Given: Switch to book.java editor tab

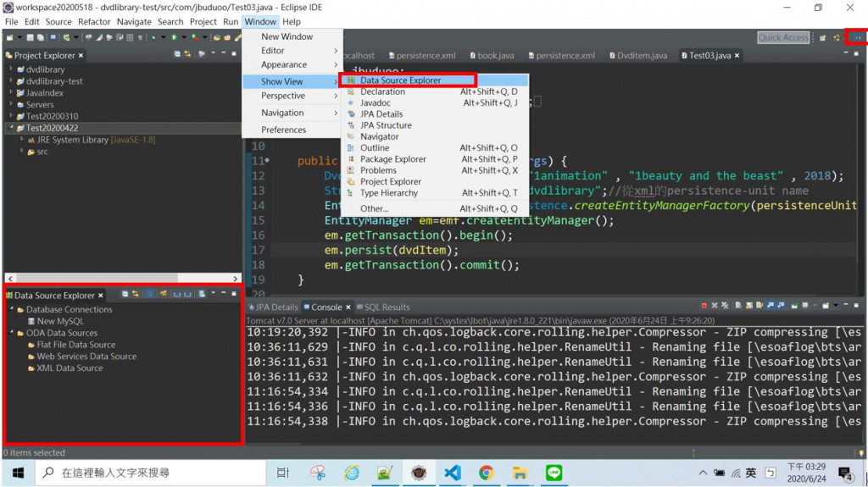Looking at the screenshot, I should [x=492, y=55].
